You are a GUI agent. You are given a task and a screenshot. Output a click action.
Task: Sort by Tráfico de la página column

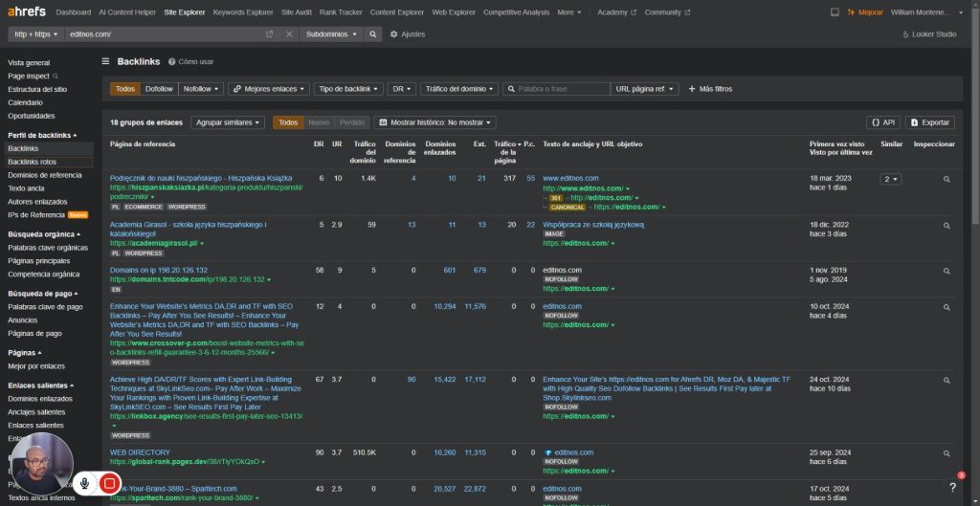coord(505,152)
